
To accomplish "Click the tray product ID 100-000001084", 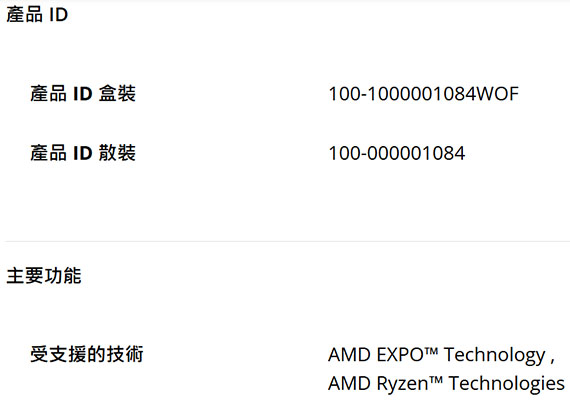I will click(397, 153).
